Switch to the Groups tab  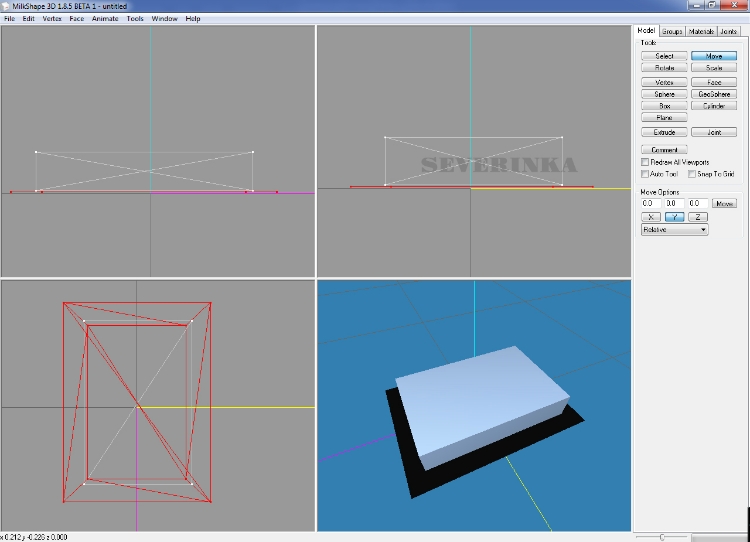[673, 32]
